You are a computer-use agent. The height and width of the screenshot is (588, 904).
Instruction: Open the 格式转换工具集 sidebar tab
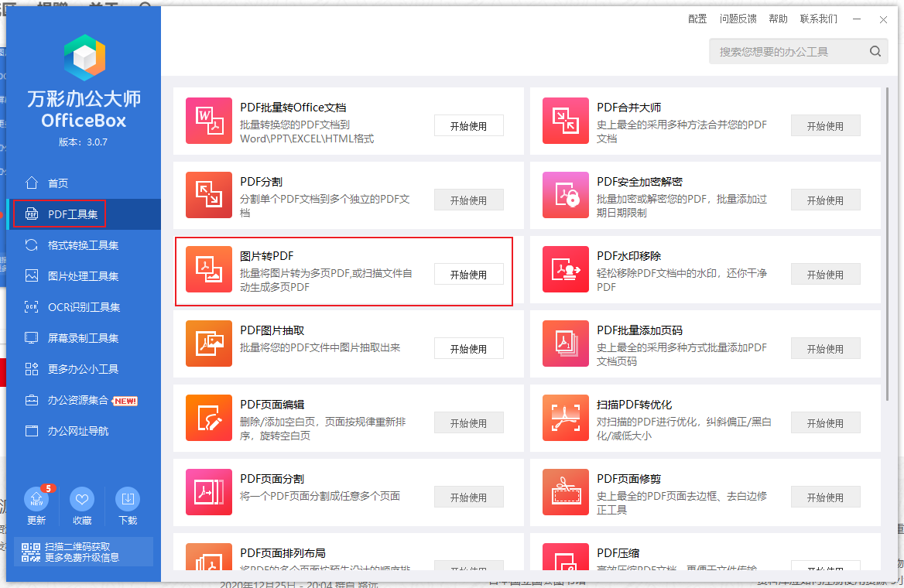84,245
